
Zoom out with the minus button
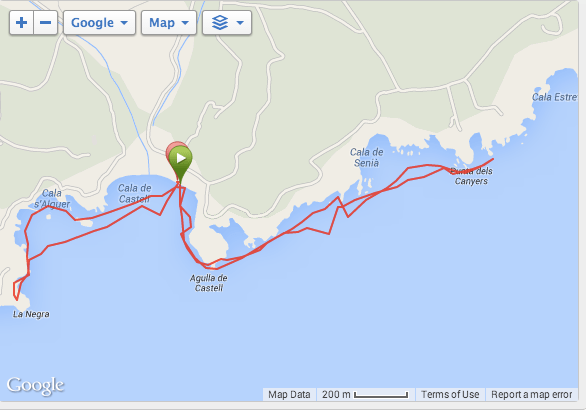click(46, 23)
